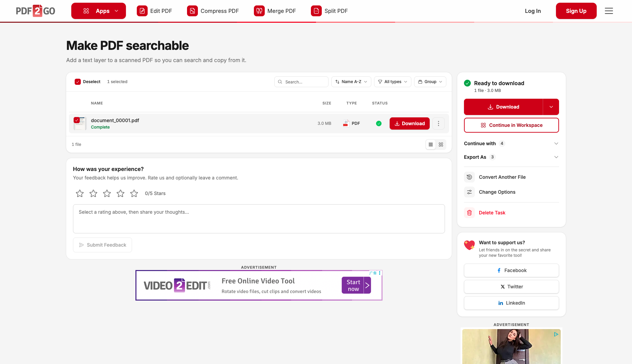Open the All types filter dropdown
The width and height of the screenshot is (632, 364).
coord(393,82)
